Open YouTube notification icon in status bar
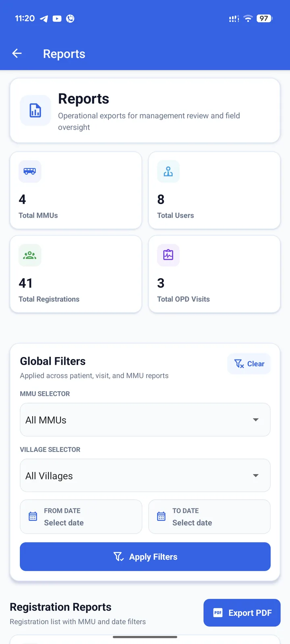 (57, 19)
